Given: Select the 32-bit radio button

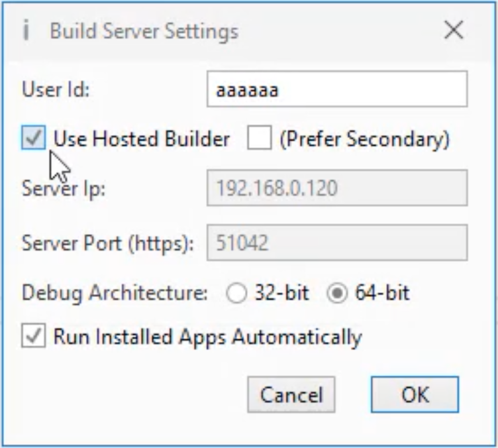Looking at the screenshot, I should [x=236, y=294].
